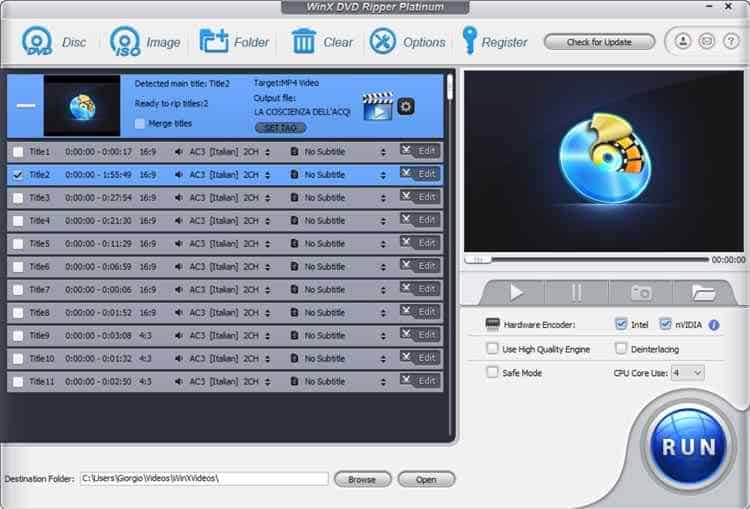Toggle Safe Mode checkbox
Viewport: 750px width, 509px height.
click(492, 372)
